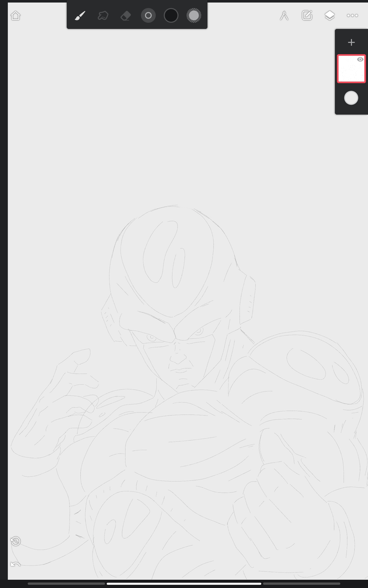Open the drawing guides compass tool
Image resolution: width=368 pixels, height=588 pixels.
pyautogui.click(x=284, y=16)
